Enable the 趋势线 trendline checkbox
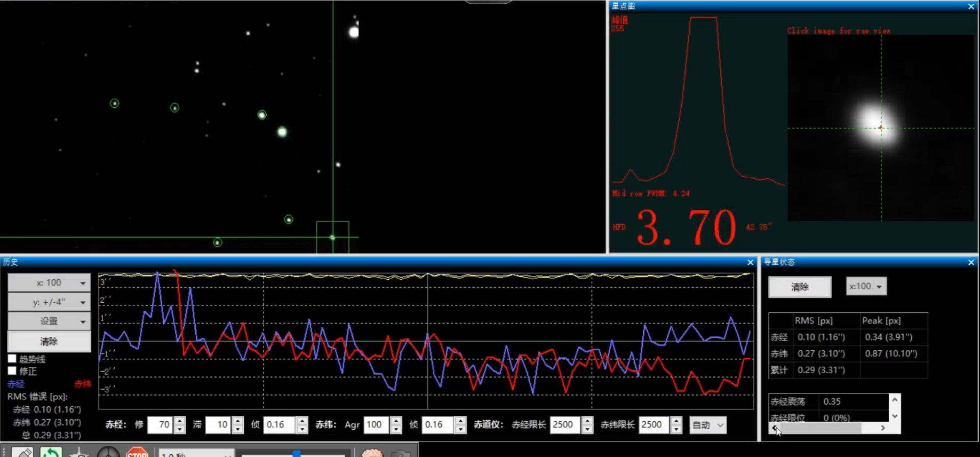This screenshot has height=457, width=980. pyautogui.click(x=12, y=359)
